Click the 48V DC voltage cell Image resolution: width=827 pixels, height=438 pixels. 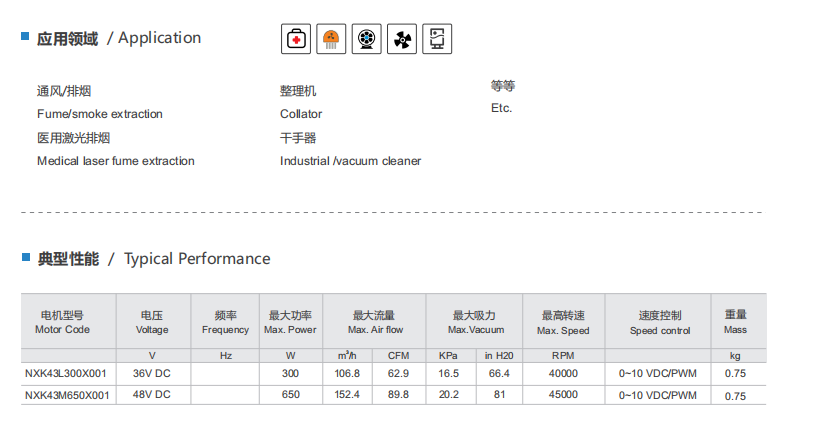(152, 395)
